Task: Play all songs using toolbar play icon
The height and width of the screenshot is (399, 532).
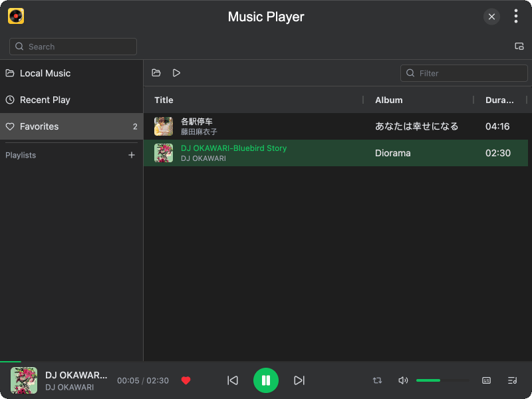Action: click(176, 73)
